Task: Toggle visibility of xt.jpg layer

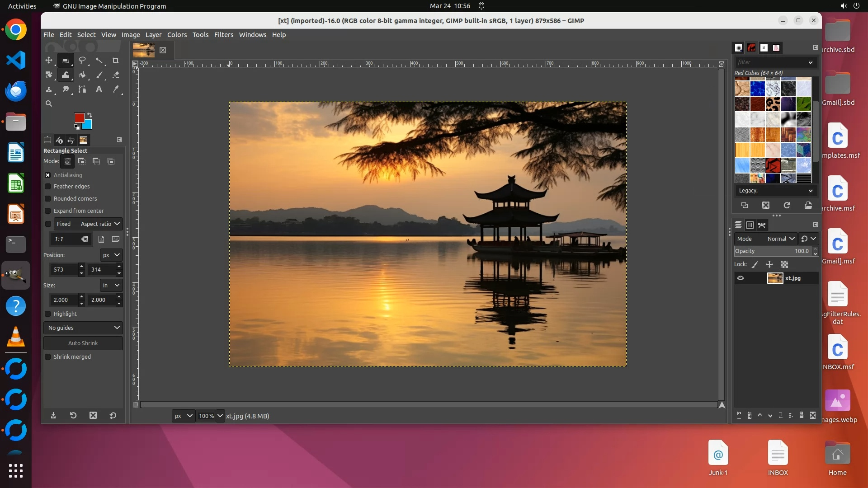Action: [x=741, y=278]
